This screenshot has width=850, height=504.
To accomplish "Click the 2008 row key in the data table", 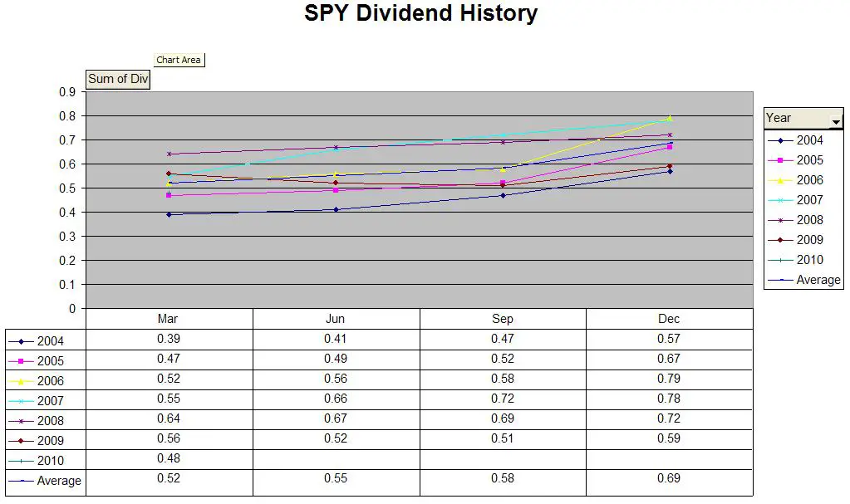I will tap(46, 421).
